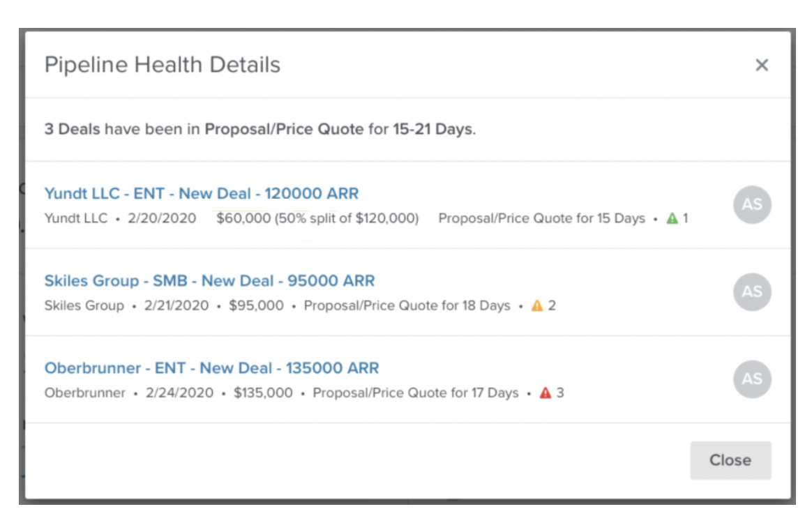The image size is (812, 516).
Task: Click the yellow warning triangle on Skiles Group row
Action: [x=536, y=305]
